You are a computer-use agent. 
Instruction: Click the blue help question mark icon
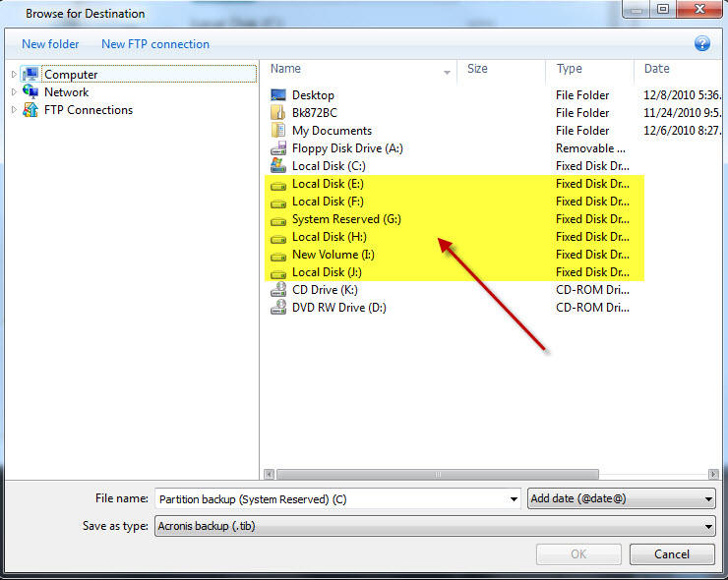click(702, 43)
